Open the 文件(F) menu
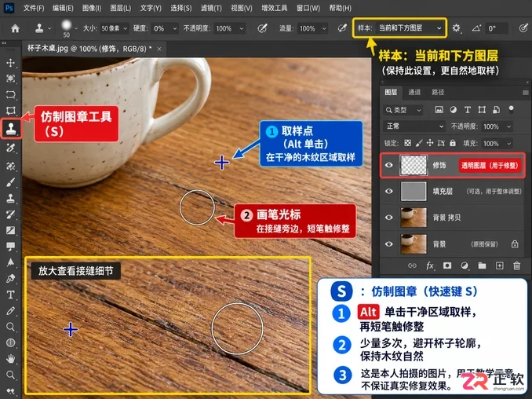This screenshot has height=399, width=532. pyautogui.click(x=34, y=8)
